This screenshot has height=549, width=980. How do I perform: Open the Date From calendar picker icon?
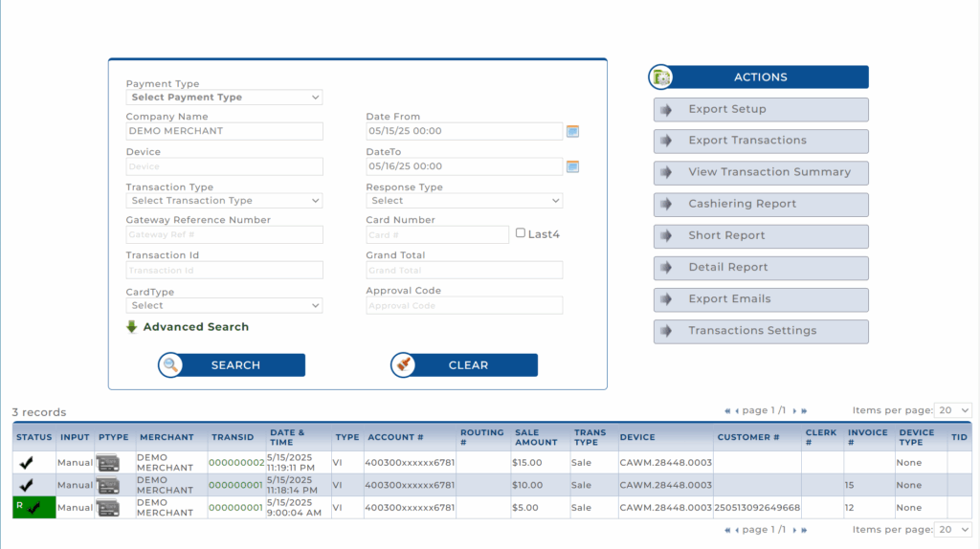click(572, 131)
